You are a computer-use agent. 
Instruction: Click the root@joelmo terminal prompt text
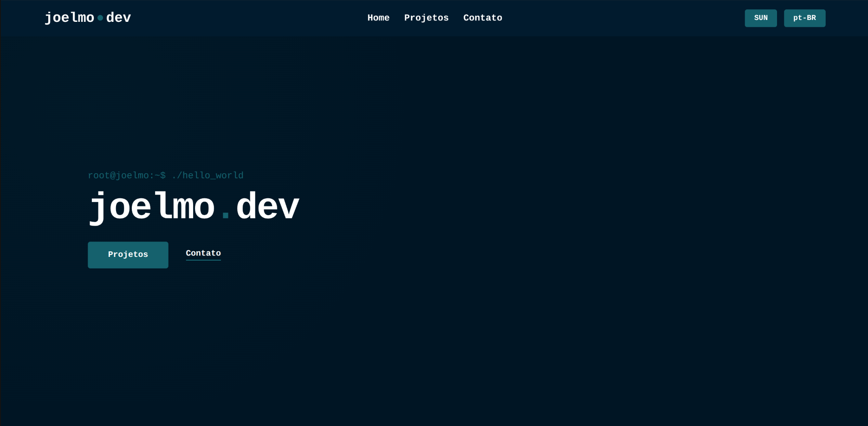126,175
